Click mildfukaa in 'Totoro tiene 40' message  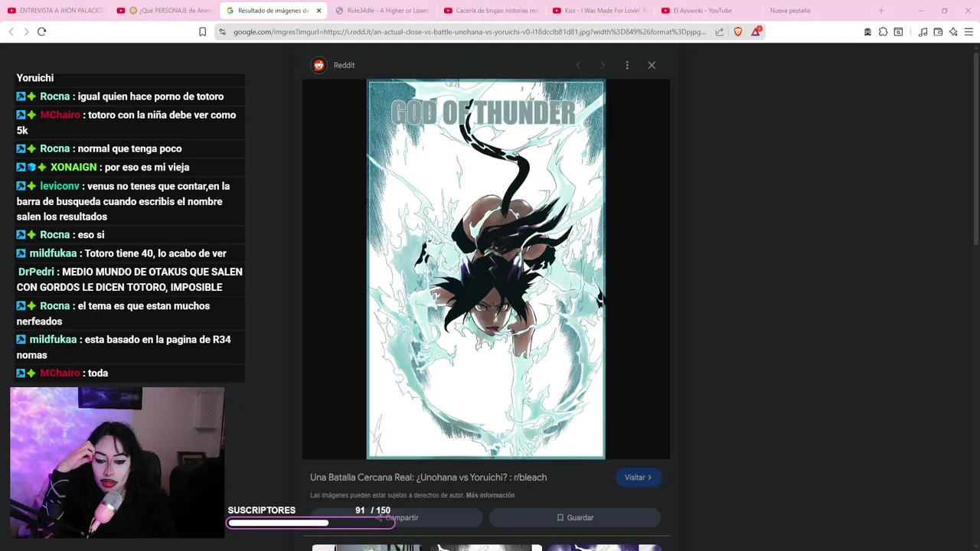pos(53,253)
